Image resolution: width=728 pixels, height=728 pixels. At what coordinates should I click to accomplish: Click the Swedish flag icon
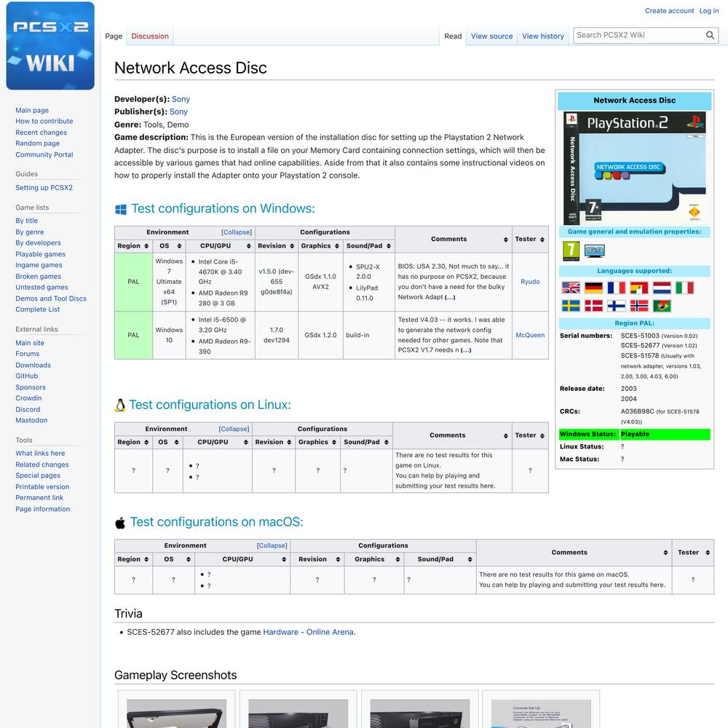point(571,306)
